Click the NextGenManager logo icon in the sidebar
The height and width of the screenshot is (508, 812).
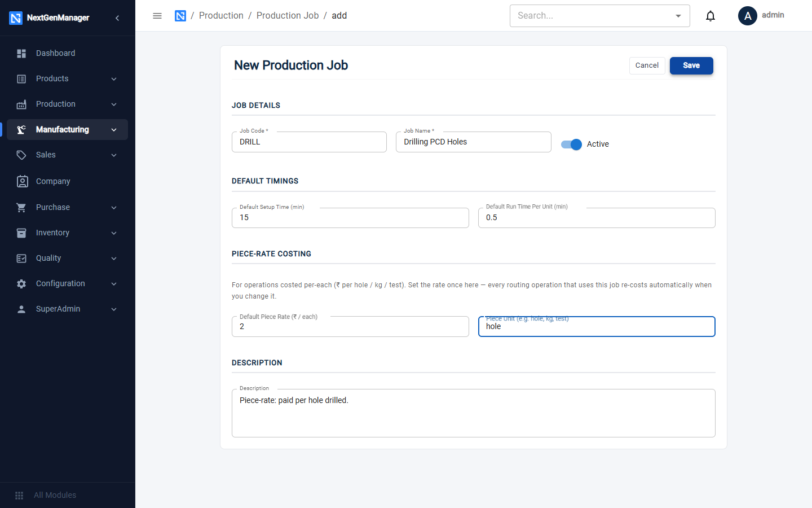click(16, 18)
